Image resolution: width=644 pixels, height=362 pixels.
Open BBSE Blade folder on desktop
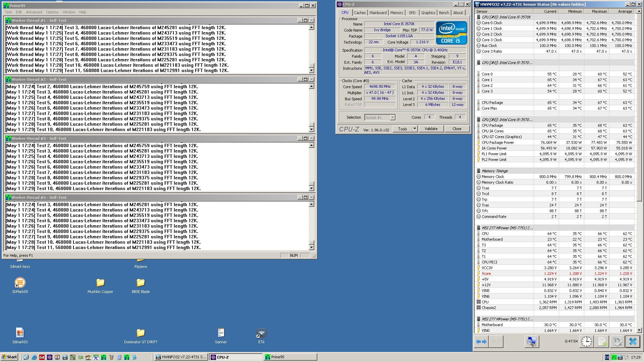click(x=141, y=286)
